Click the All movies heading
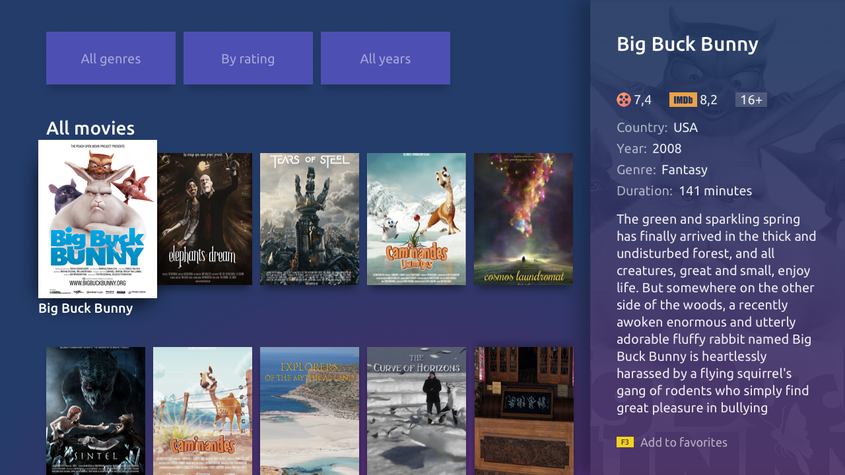The width and height of the screenshot is (845, 475). (x=91, y=128)
